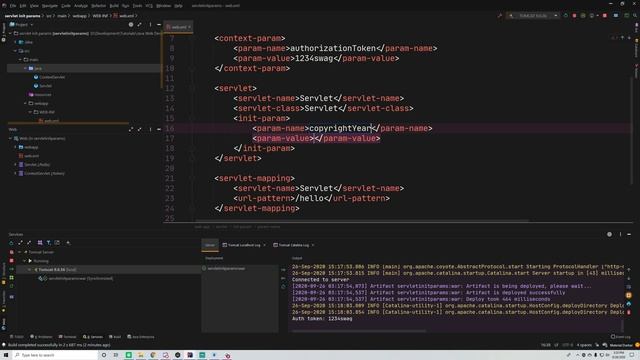Open Project panel options menu icon
Viewport: 640px width, 360px height.
point(150,24)
